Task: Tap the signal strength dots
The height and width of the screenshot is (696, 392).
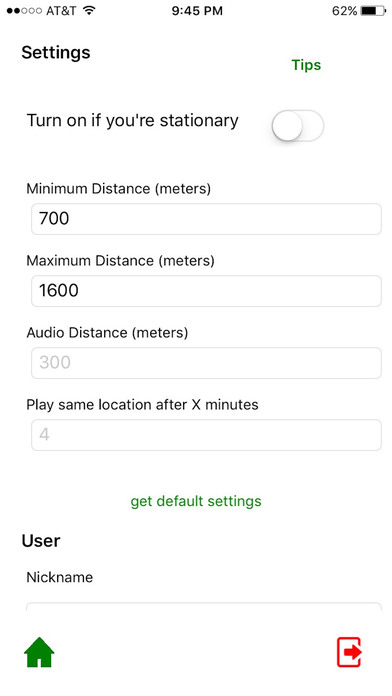Action: coord(24,11)
